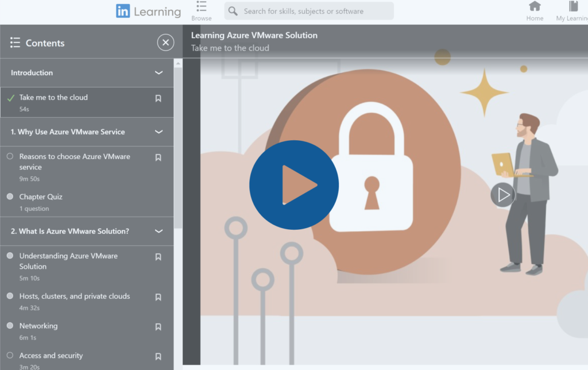
Task: Collapse the Introduction section
Action: point(158,73)
